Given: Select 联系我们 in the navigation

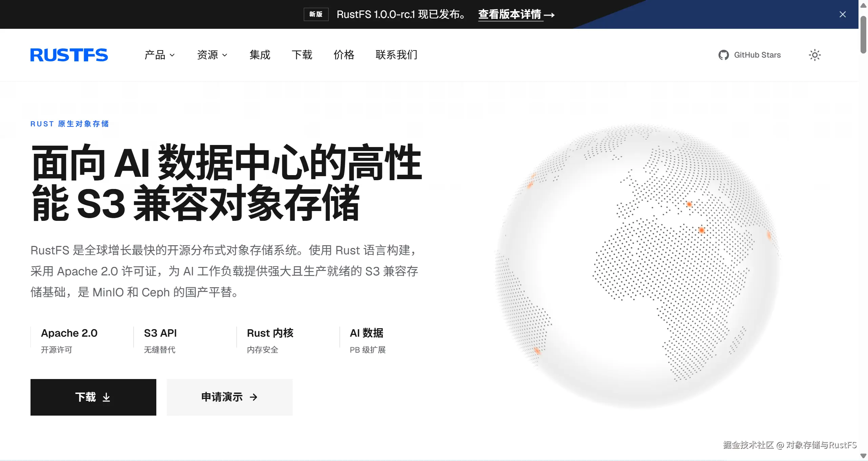Looking at the screenshot, I should pos(396,55).
